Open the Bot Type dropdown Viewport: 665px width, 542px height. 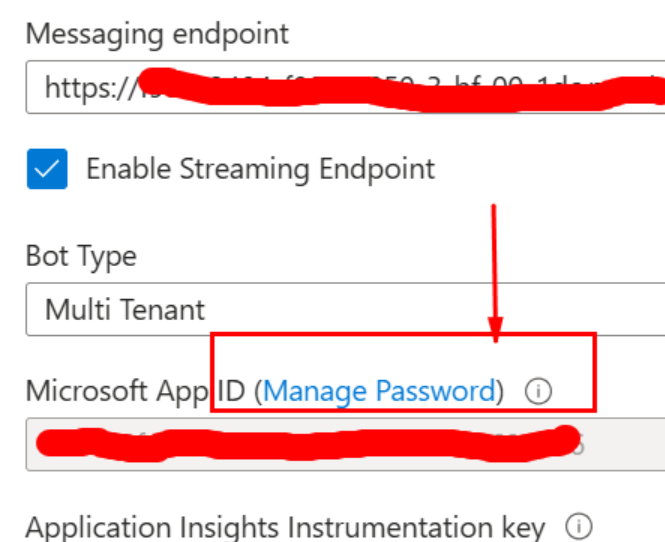(x=345, y=309)
